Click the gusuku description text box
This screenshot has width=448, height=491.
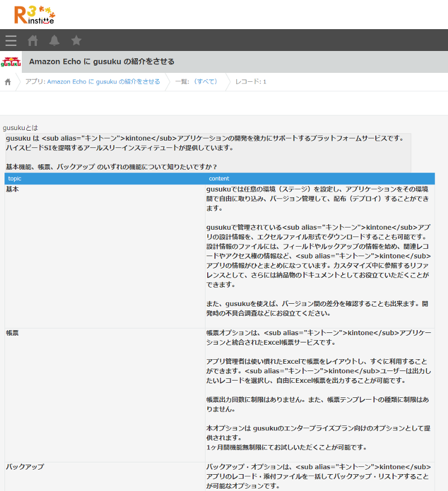point(207,152)
